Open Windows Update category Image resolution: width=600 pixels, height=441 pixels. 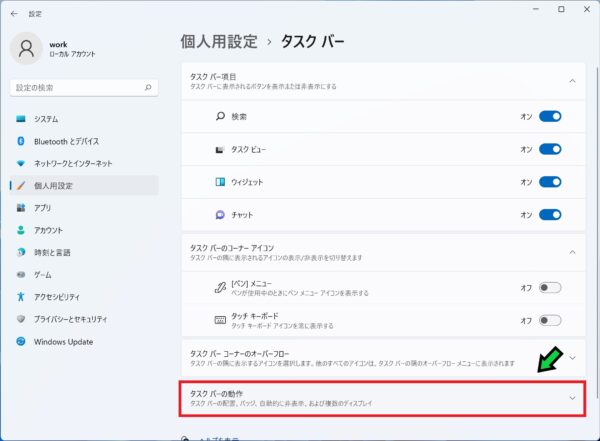[x=84, y=341]
